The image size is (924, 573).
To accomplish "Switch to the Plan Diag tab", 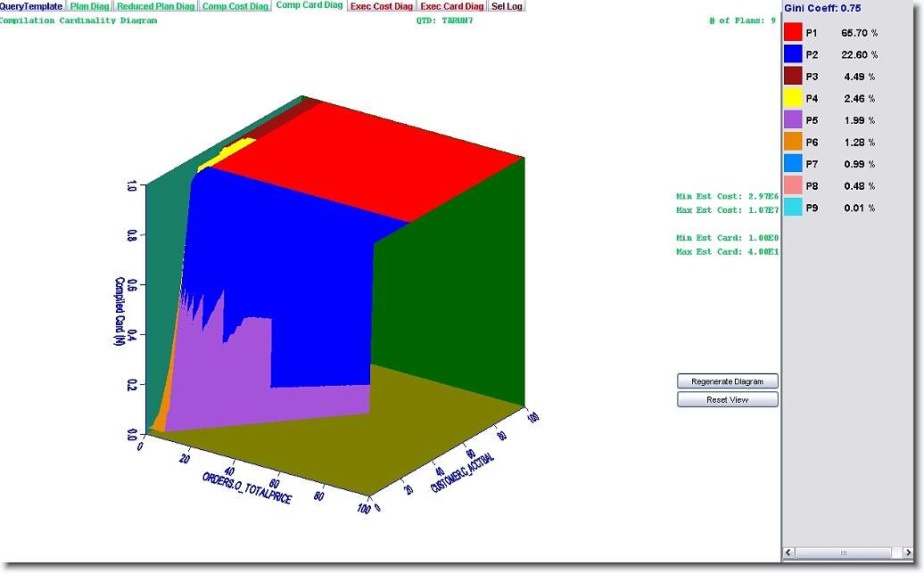I will coord(90,6).
